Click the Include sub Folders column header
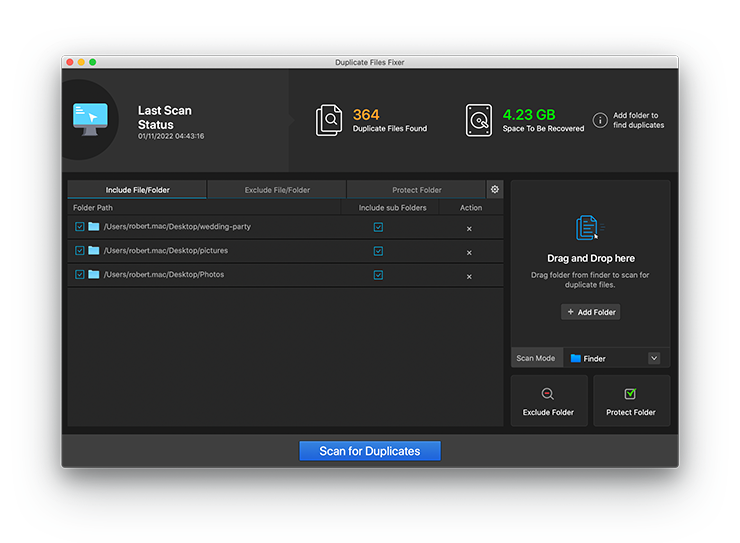The width and height of the screenshot is (740, 543). pos(392,208)
